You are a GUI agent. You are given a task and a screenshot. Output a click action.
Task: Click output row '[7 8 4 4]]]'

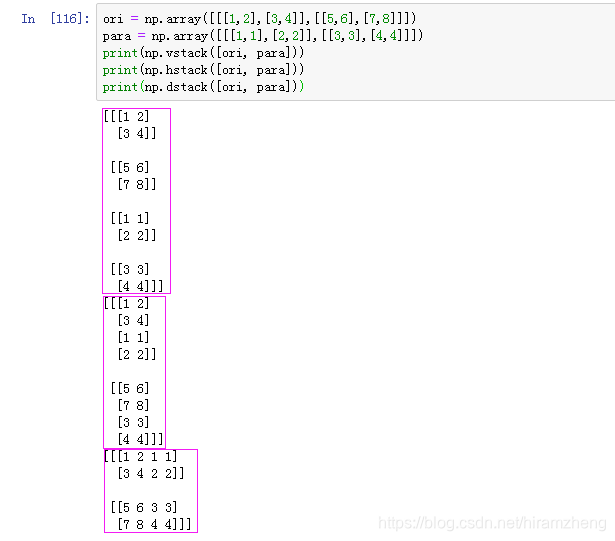(154, 524)
